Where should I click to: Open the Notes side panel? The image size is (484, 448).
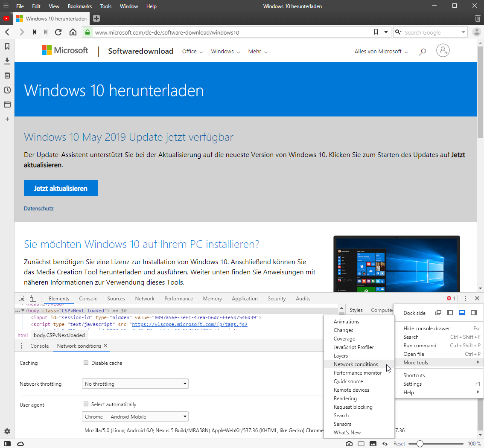click(7, 76)
